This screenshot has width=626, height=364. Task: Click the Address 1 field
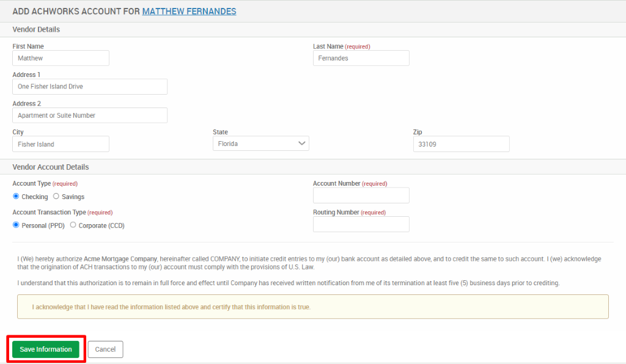tap(89, 86)
